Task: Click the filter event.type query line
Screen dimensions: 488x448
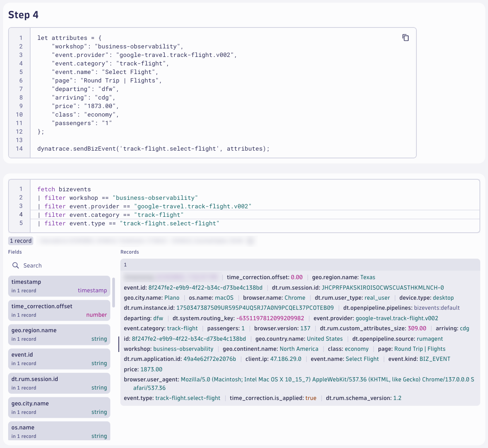Action: 128,223
